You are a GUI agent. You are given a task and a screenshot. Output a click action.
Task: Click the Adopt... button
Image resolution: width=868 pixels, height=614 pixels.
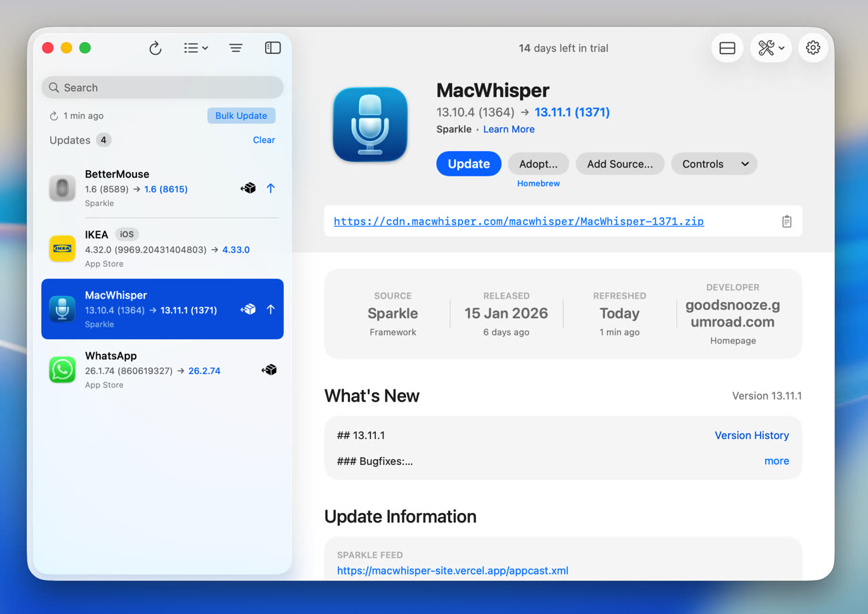538,164
